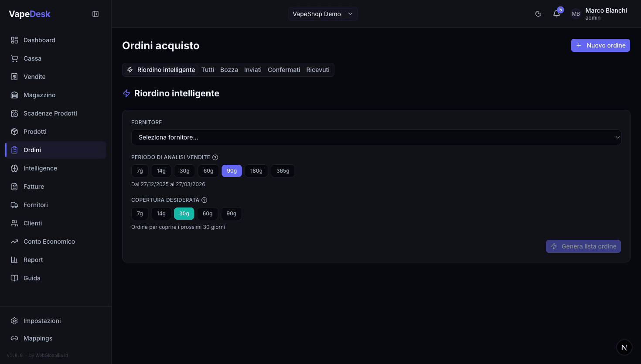The height and width of the screenshot is (364, 641).
Task: Set desired coverage to 60g
Action: [x=208, y=214]
